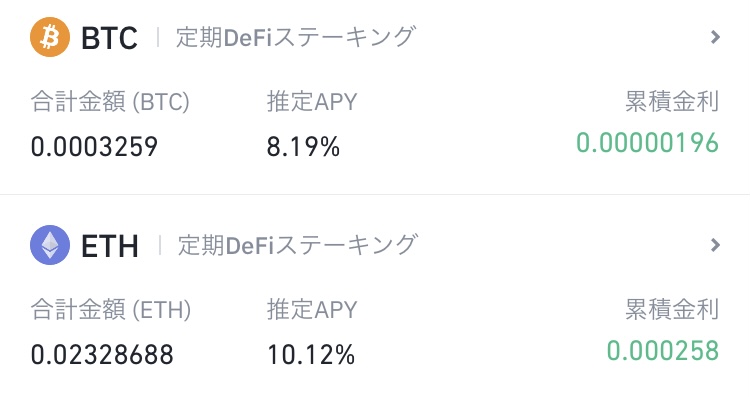The width and height of the screenshot is (750, 397).
Task: Select the BTC ticker title
Action: coord(110,38)
